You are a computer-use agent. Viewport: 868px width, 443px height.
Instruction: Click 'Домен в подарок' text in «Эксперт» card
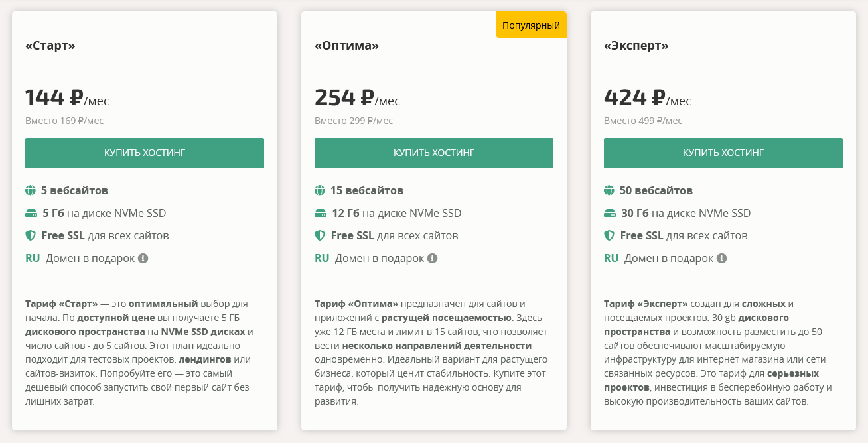669,259
